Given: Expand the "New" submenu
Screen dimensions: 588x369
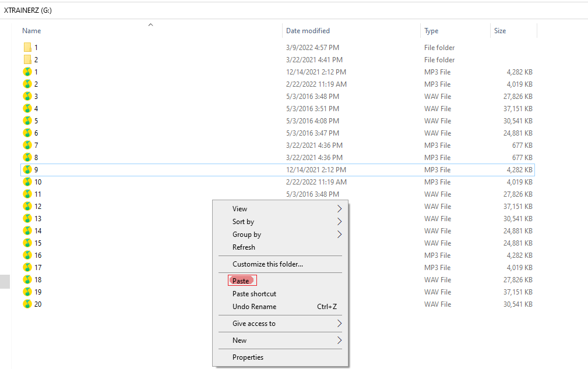Looking at the screenshot, I should (239, 340).
